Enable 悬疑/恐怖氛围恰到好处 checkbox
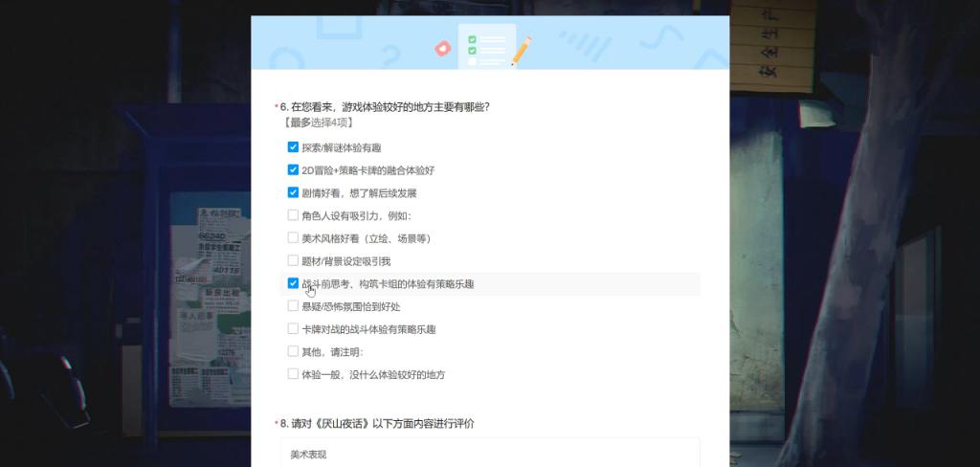 (293, 306)
